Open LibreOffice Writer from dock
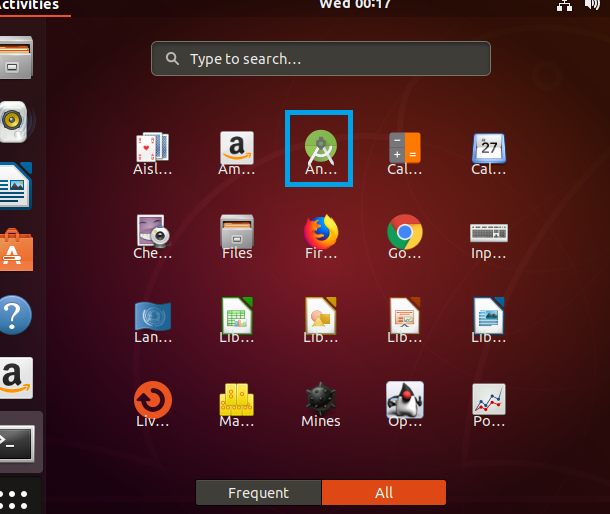 (16, 186)
